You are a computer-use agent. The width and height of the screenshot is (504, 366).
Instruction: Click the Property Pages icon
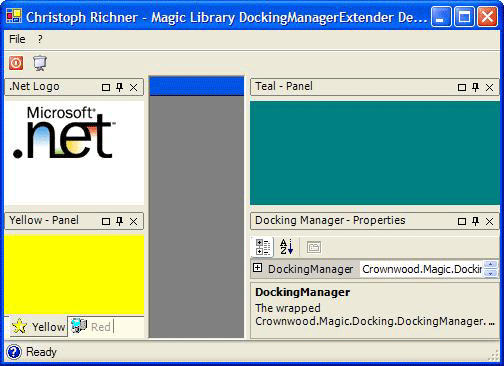[313, 247]
